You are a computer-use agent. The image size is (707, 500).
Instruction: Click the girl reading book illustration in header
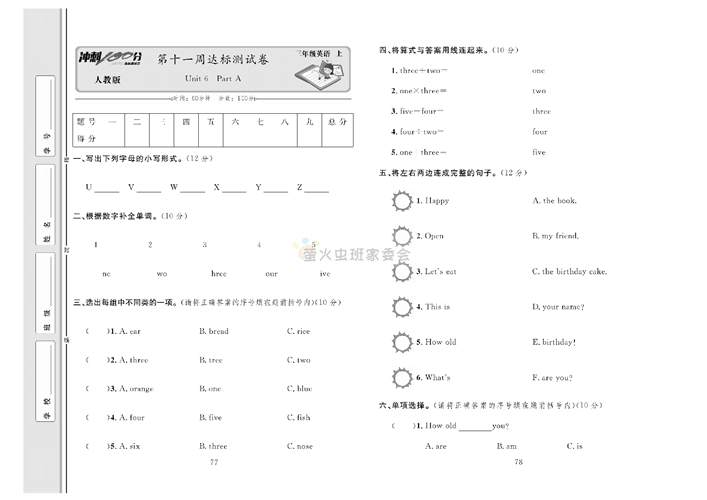tap(320, 73)
